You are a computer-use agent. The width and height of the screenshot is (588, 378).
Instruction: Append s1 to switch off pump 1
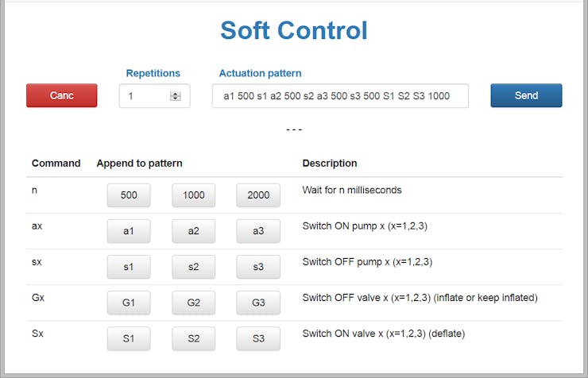tap(129, 267)
